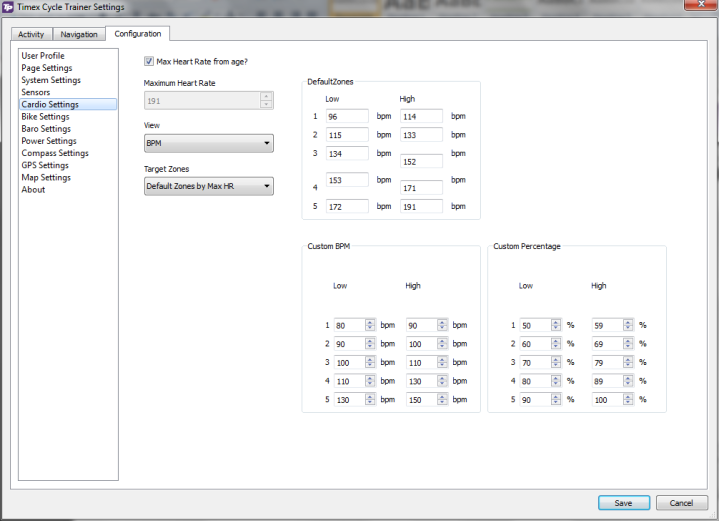Screen dimensions: 719x521
Task: Click Default Zone 5 low field 172
Action: (347, 206)
